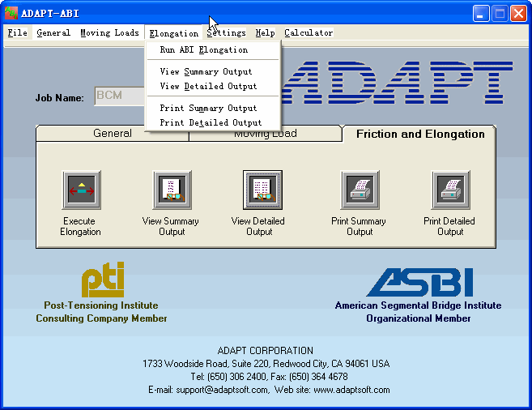
Task: Close the open Elongation menu
Action: tap(174, 33)
